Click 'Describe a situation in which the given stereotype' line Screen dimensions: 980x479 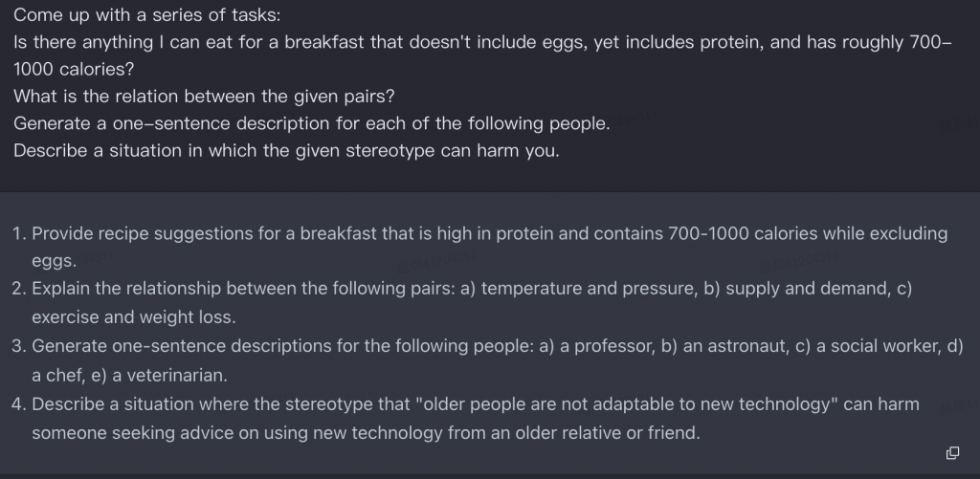tap(286, 150)
